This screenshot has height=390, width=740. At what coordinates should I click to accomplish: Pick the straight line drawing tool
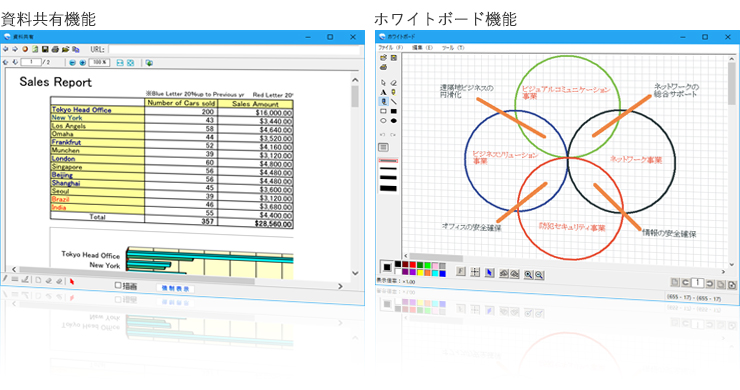tap(394, 102)
